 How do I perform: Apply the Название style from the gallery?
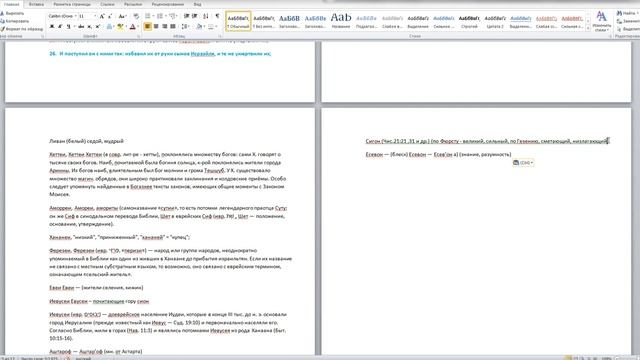[341, 20]
